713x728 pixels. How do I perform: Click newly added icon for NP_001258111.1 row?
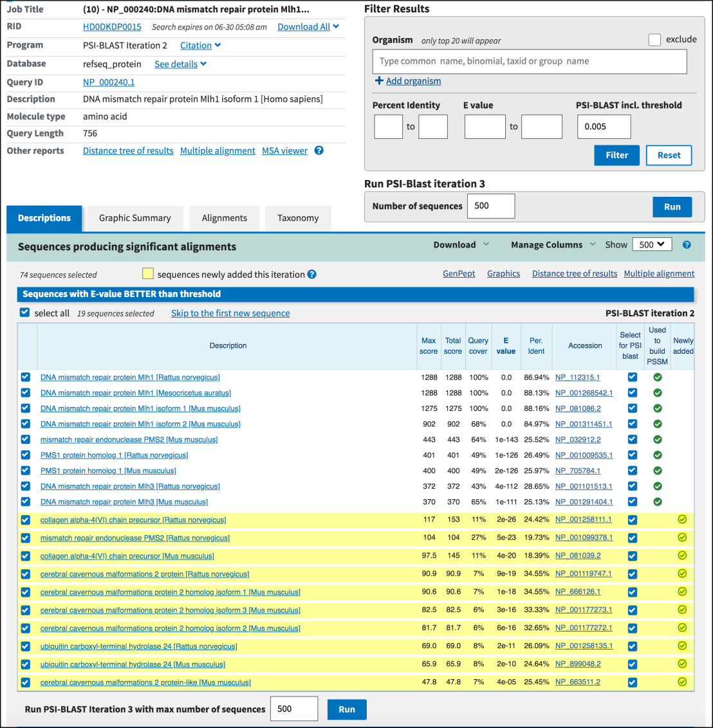point(682,520)
